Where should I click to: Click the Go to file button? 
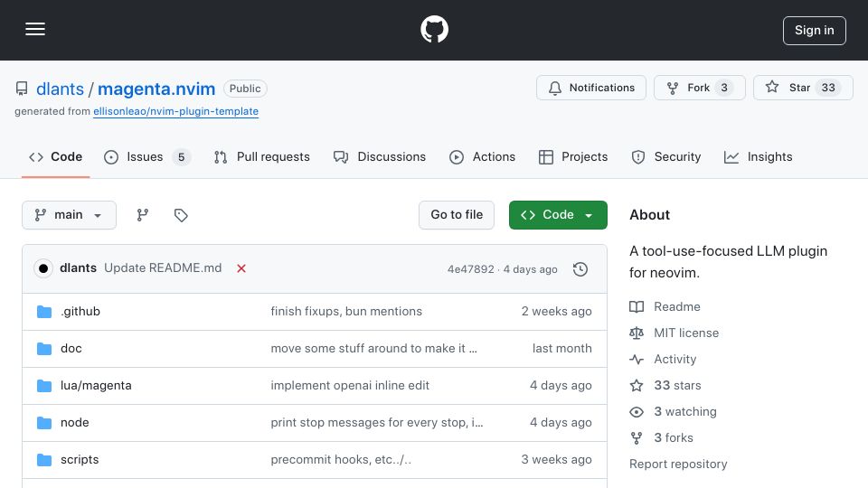[456, 215]
